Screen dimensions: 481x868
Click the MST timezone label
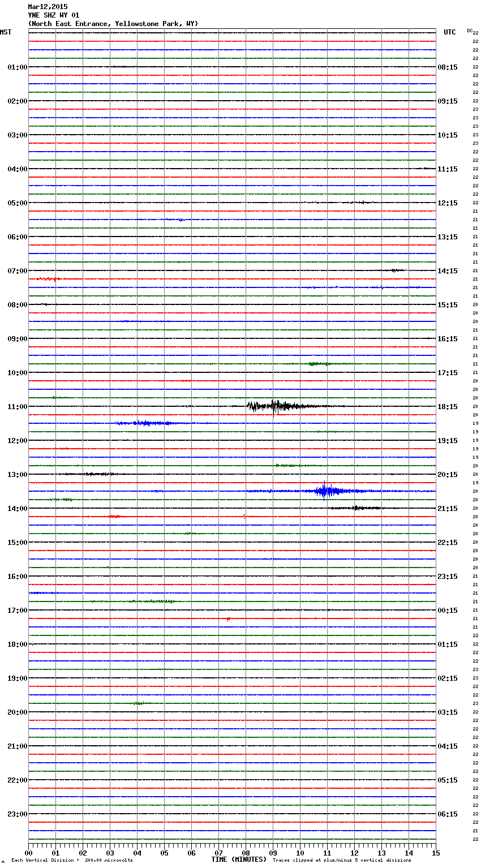pyautogui.click(x=6, y=32)
